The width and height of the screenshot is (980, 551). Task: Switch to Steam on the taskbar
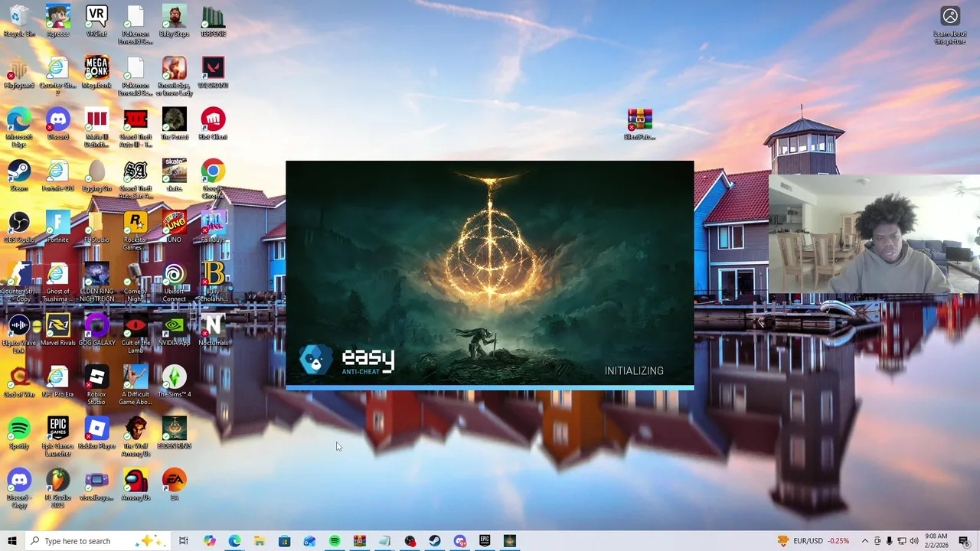[x=435, y=541]
